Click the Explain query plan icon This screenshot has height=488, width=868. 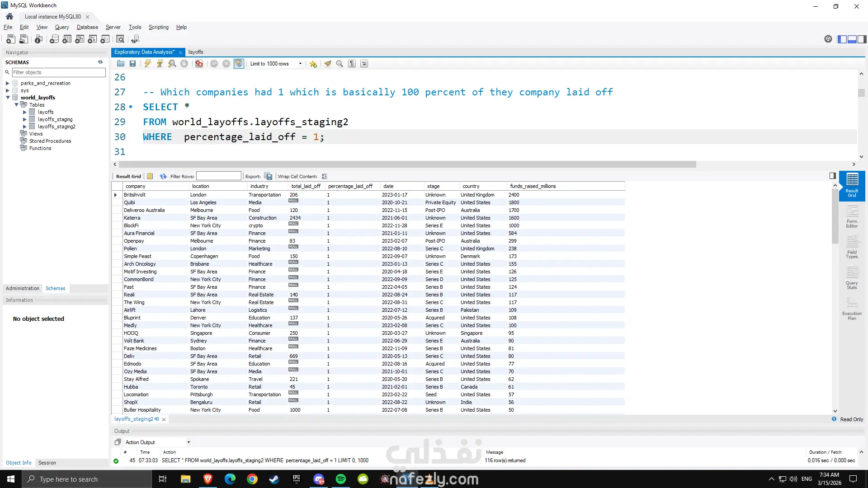(172, 64)
